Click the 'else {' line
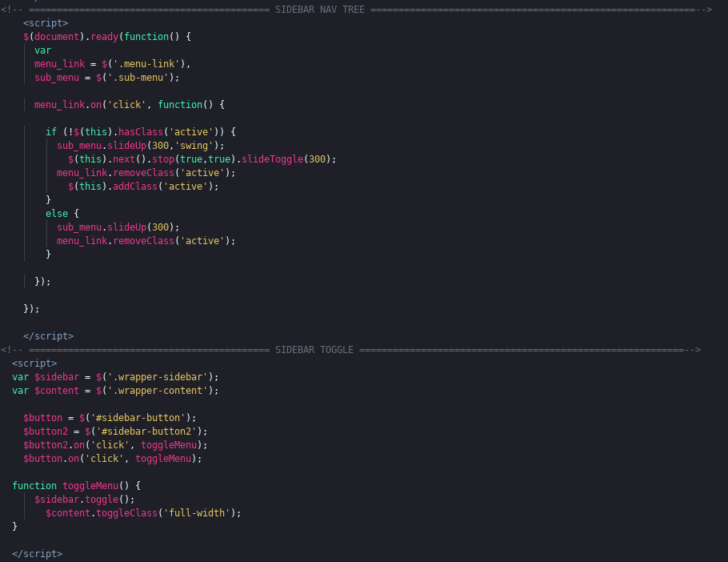Viewport: 728px width, 562px height. click(62, 214)
